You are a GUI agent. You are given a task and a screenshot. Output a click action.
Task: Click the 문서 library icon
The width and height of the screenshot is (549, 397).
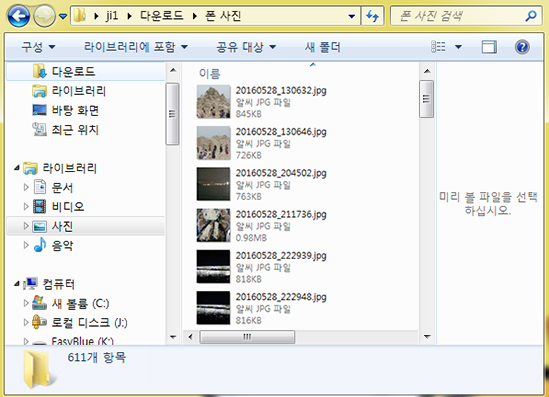click(40, 187)
